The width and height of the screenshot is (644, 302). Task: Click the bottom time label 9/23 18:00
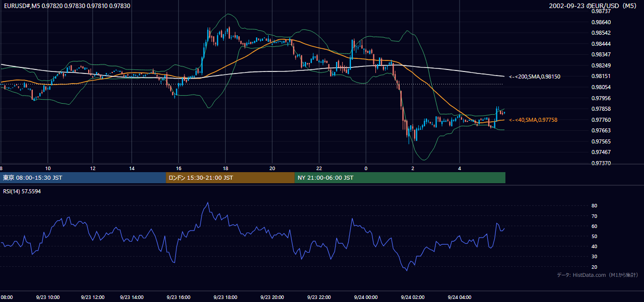[x=226, y=297]
